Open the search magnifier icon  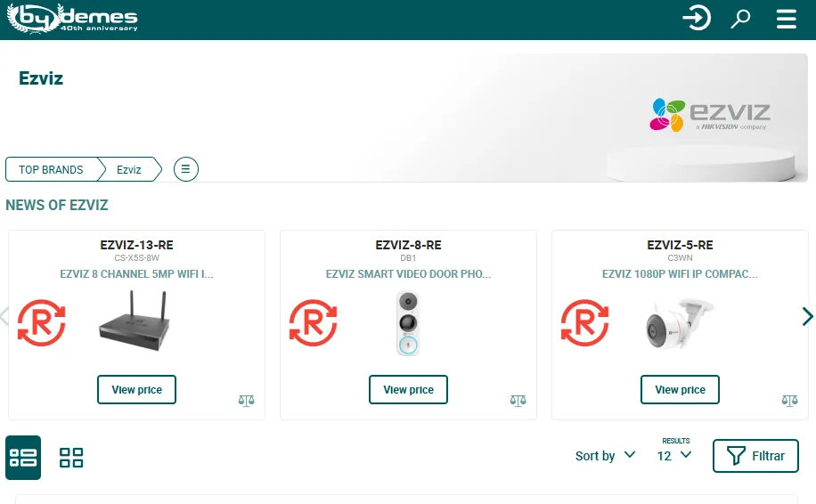740,19
